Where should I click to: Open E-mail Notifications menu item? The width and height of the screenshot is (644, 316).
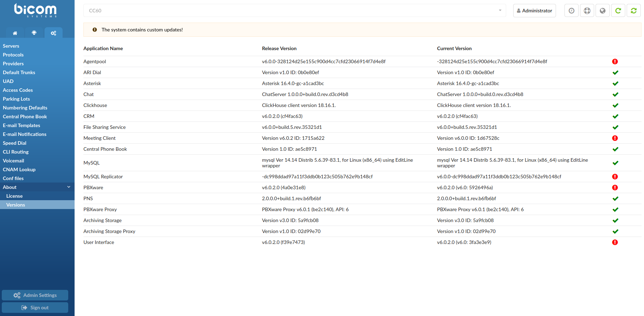coord(25,134)
